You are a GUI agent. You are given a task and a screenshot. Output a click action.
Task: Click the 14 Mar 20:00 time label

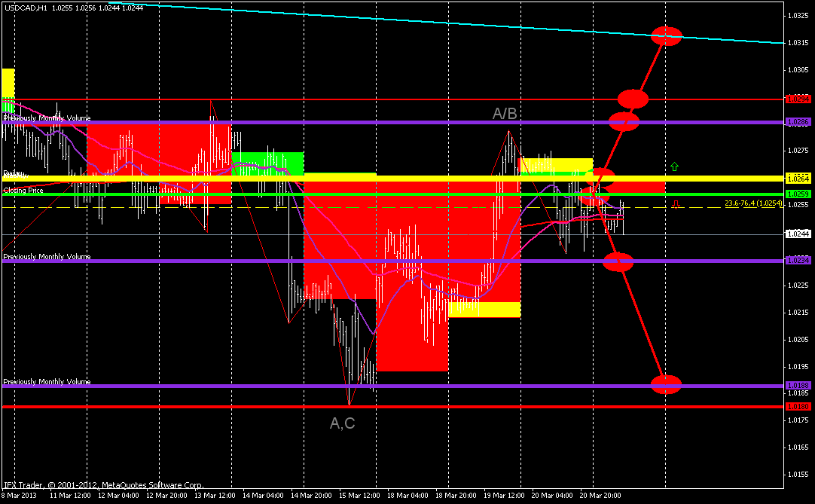coord(311,495)
